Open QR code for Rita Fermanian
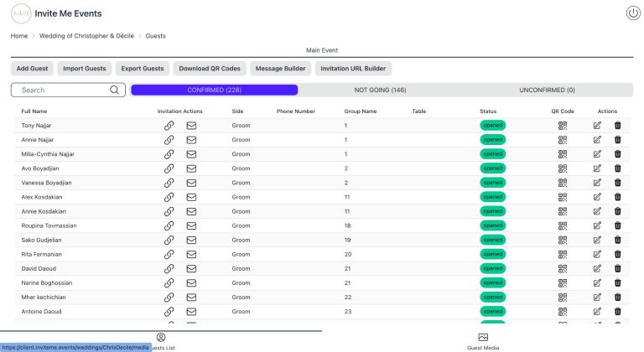Screen dimensions: 644x352 point(563,254)
